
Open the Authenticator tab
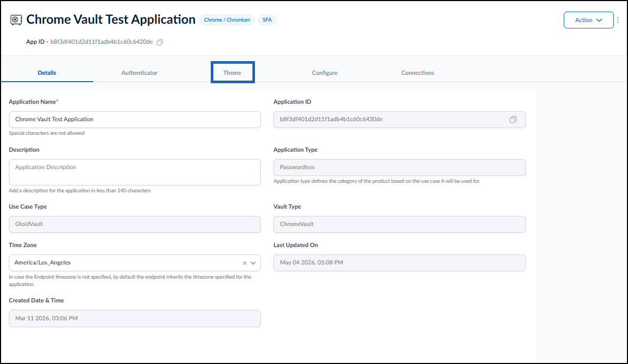tap(140, 73)
